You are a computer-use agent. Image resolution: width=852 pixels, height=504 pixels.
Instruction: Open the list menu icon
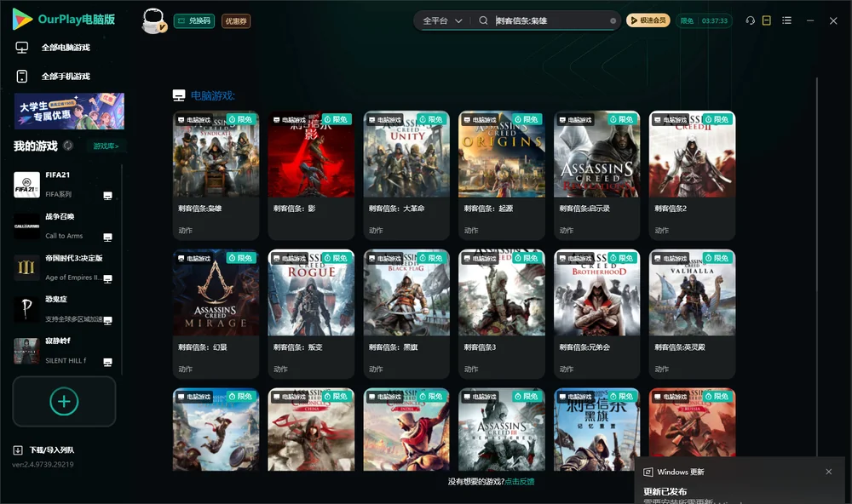[786, 20]
